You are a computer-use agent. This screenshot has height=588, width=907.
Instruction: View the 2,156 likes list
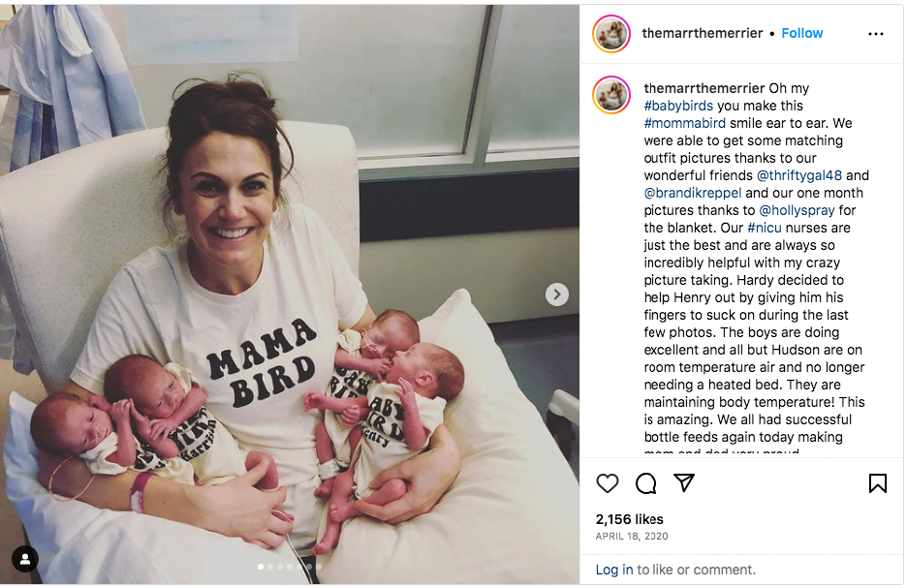pyautogui.click(x=629, y=519)
